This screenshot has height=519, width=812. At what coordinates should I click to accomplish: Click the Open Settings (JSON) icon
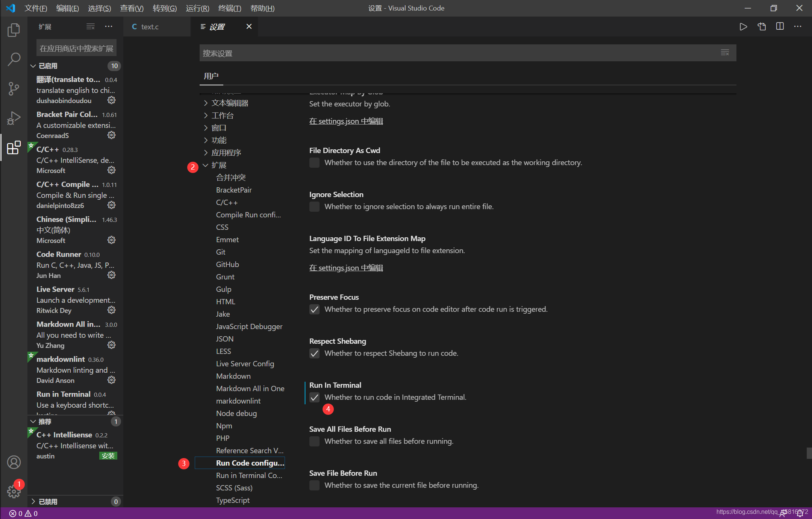(x=762, y=27)
